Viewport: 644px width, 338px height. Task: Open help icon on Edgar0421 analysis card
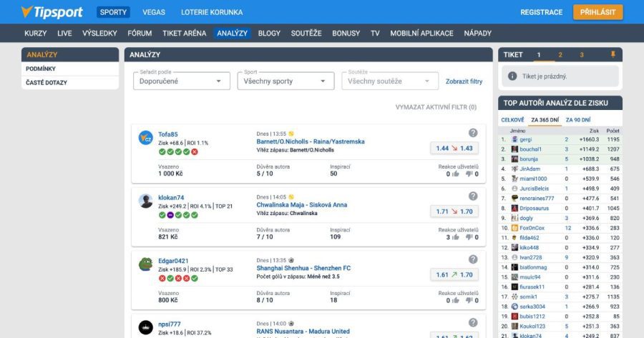point(473,259)
